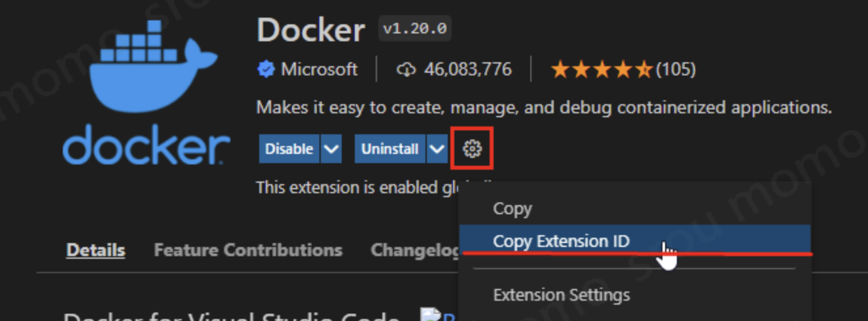Click the (105) ratings count

676,69
